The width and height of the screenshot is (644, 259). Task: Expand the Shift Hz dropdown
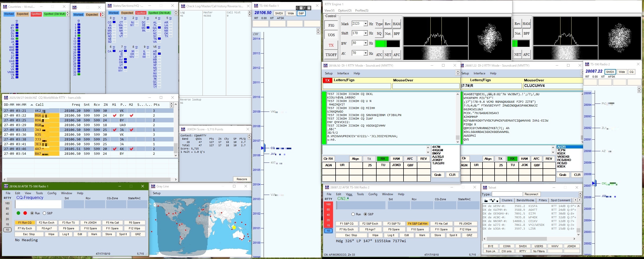coord(366,33)
